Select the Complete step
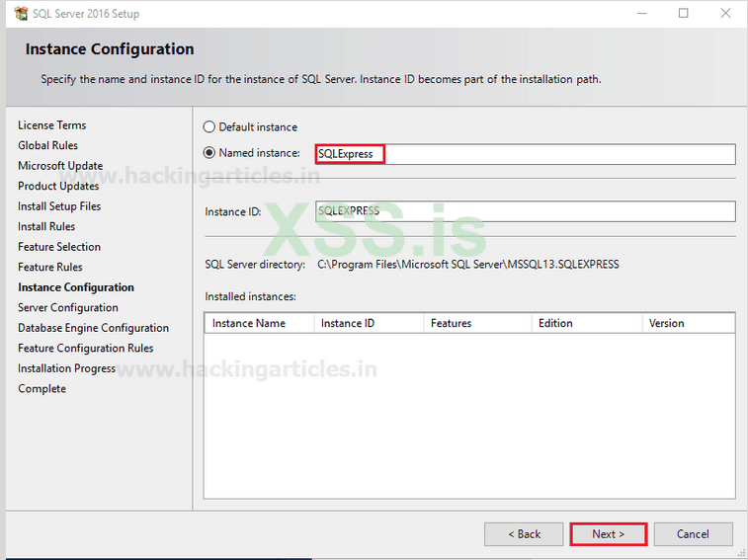748x560 pixels. 42,389
